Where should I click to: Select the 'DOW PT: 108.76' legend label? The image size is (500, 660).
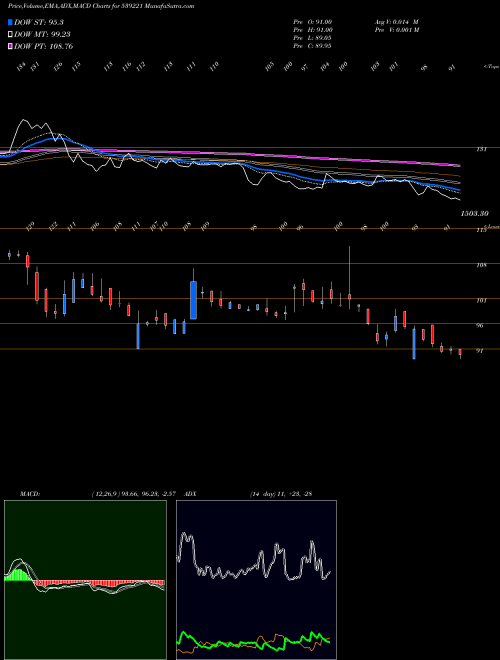pos(44,46)
